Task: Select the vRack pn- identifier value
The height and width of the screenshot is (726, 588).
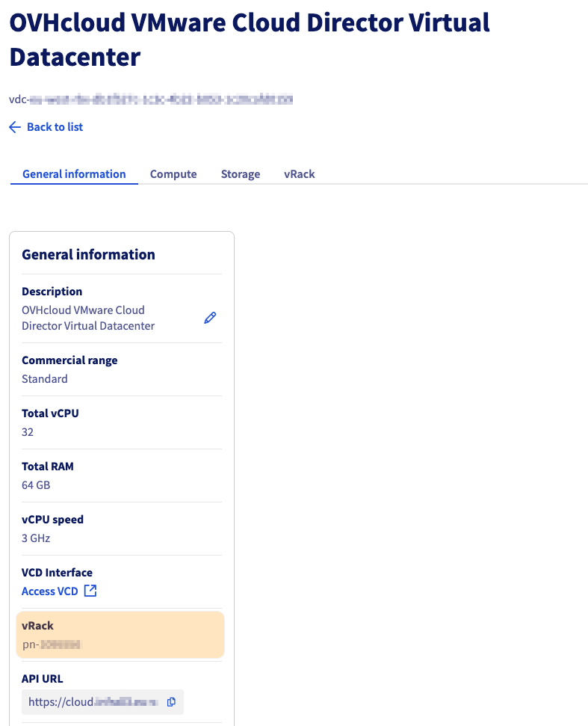Action: (51, 644)
